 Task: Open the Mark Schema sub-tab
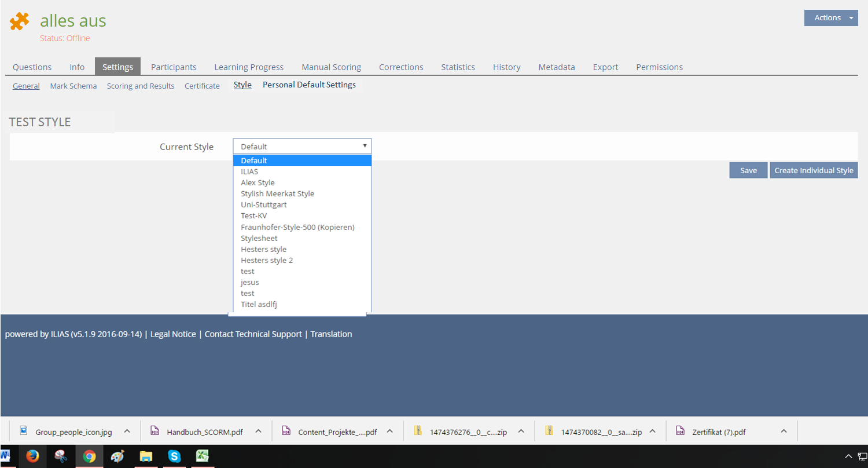coord(73,86)
